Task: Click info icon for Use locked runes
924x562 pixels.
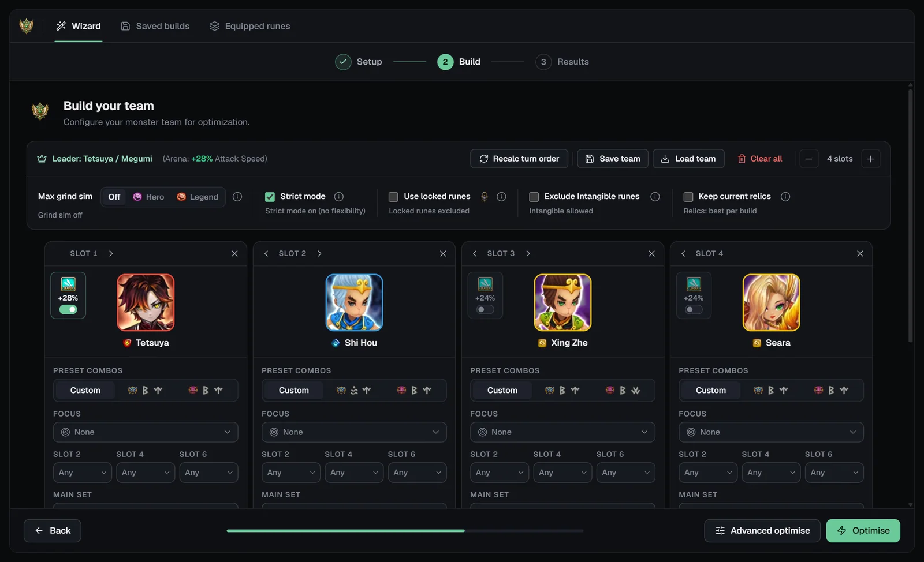Action: (x=501, y=197)
